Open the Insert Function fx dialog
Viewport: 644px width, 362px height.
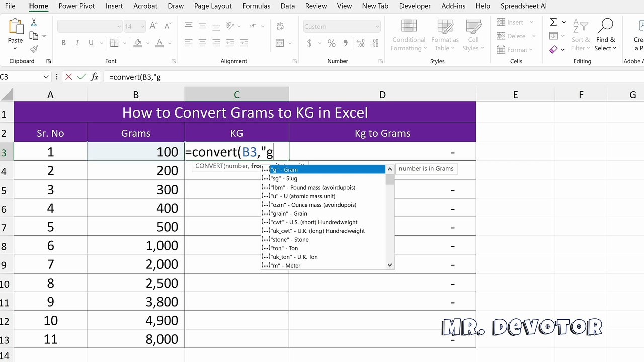(x=94, y=77)
